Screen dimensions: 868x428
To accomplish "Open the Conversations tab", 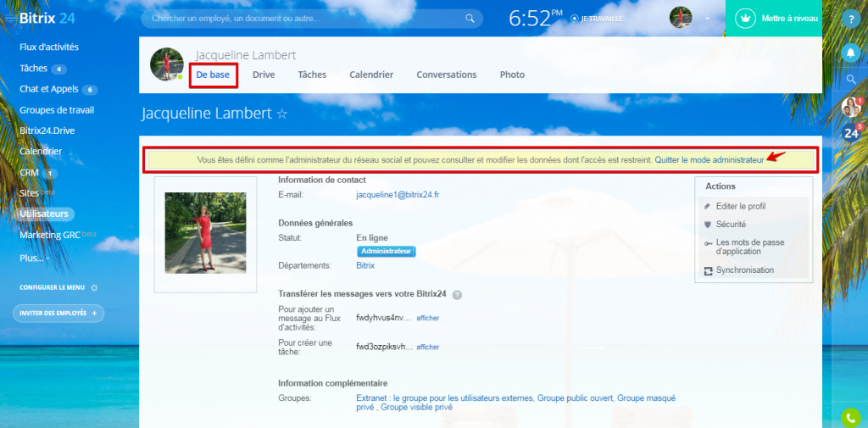I will (446, 75).
